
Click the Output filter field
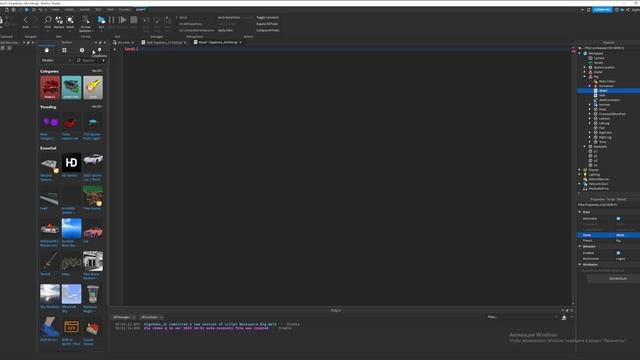pos(522,317)
